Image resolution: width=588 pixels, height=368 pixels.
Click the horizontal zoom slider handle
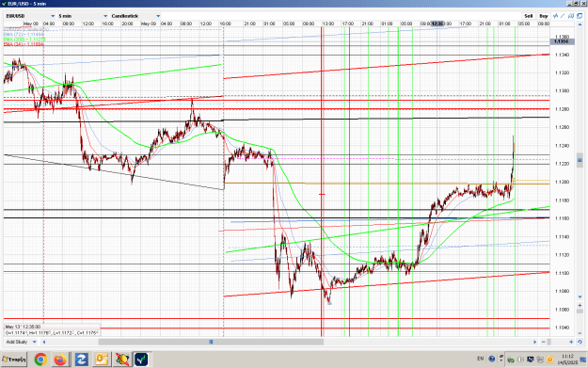[x=549, y=342]
